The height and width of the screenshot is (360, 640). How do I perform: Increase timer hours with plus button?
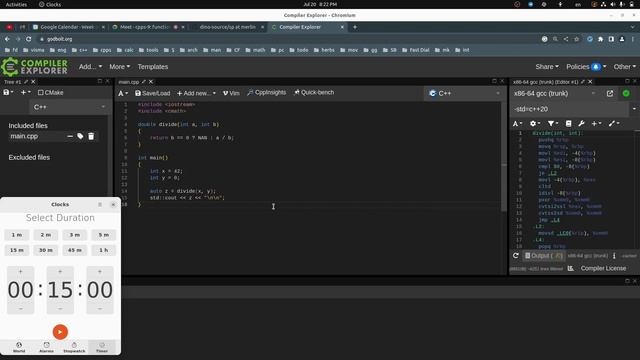[x=20, y=271]
